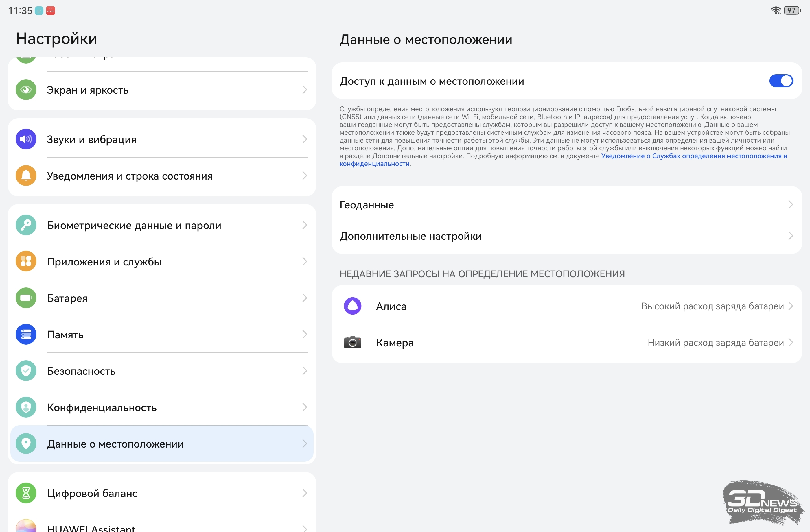The height and width of the screenshot is (532, 810).
Task: Open location services privacy notice link
Action: click(694, 156)
